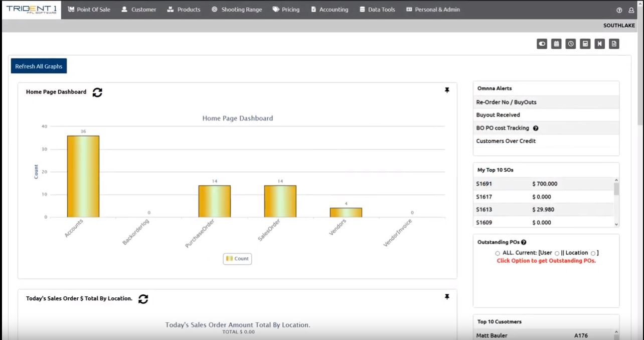The height and width of the screenshot is (340, 644).
Task: Select the ALL outstanding POs radio button
Action: click(x=498, y=253)
